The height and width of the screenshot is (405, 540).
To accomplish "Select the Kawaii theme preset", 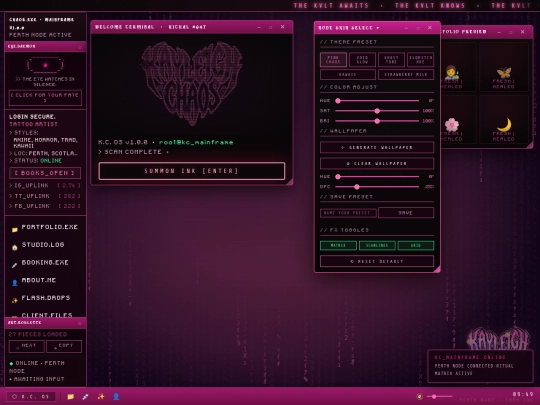I will click(x=347, y=74).
